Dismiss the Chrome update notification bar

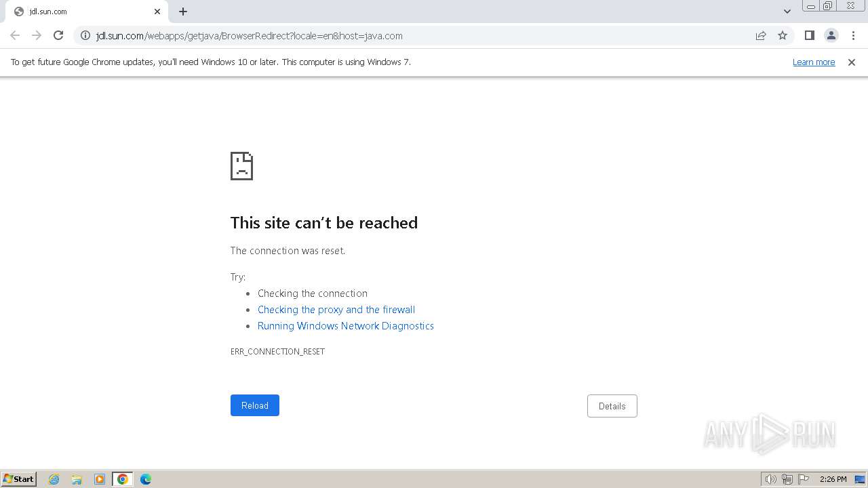click(852, 62)
